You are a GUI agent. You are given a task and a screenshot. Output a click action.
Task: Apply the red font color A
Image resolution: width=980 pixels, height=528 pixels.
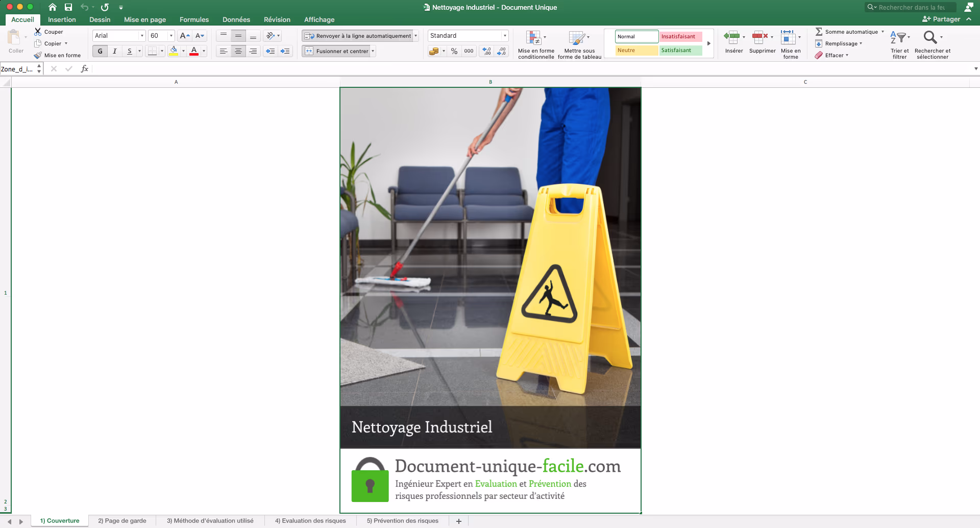pyautogui.click(x=194, y=51)
